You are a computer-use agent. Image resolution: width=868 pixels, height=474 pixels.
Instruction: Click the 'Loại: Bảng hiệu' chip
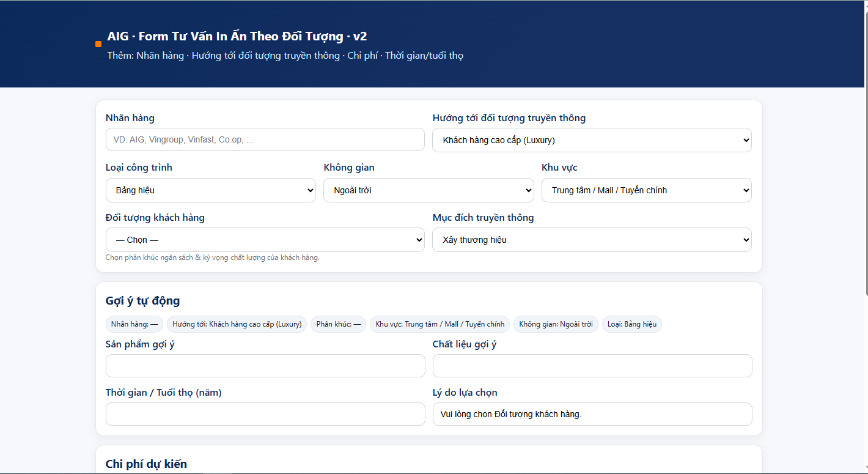click(x=631, y=324)
